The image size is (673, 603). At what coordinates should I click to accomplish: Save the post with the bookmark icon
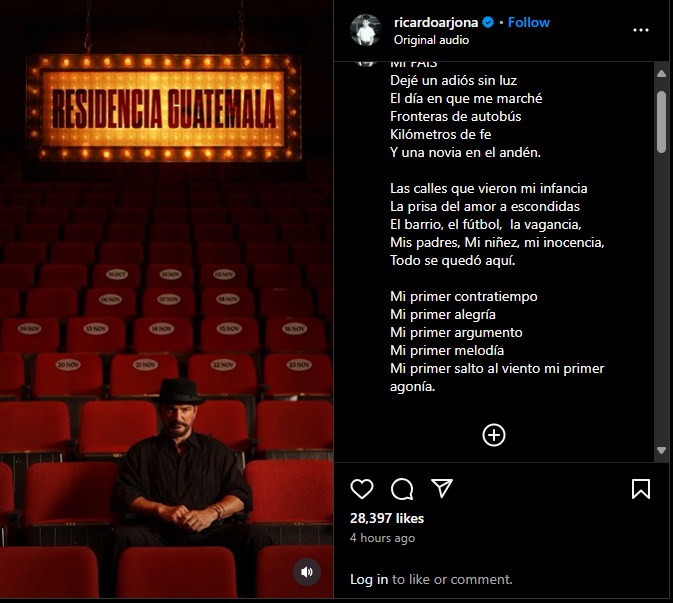641,489
